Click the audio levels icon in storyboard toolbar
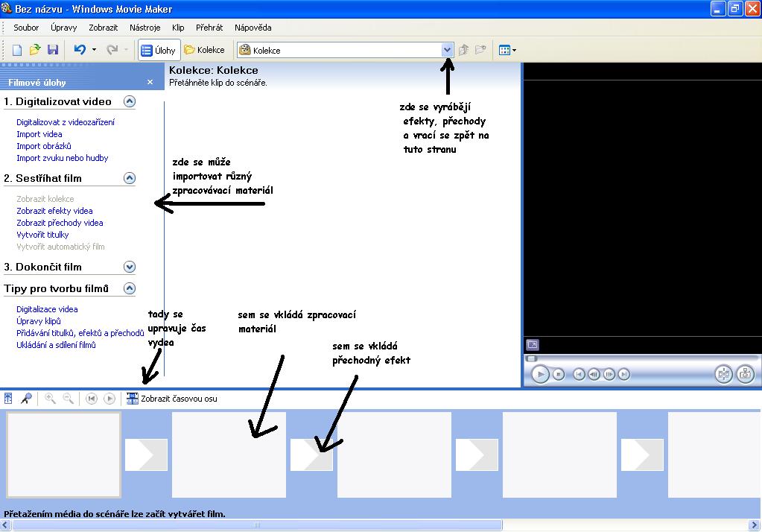The width and height of the screenshot is (762, 532). (x=8, y=399)
